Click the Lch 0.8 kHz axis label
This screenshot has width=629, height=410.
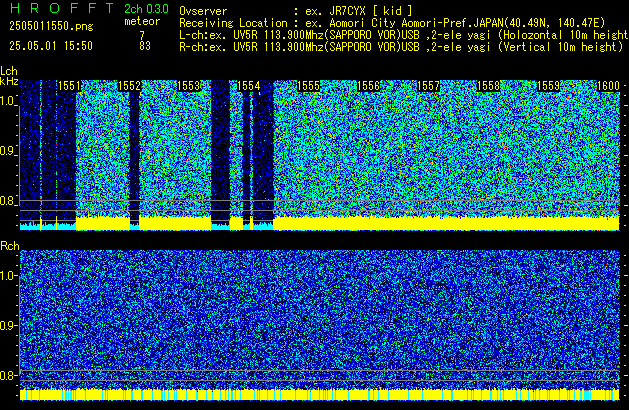pyautogui.click(x=8, y=201)
